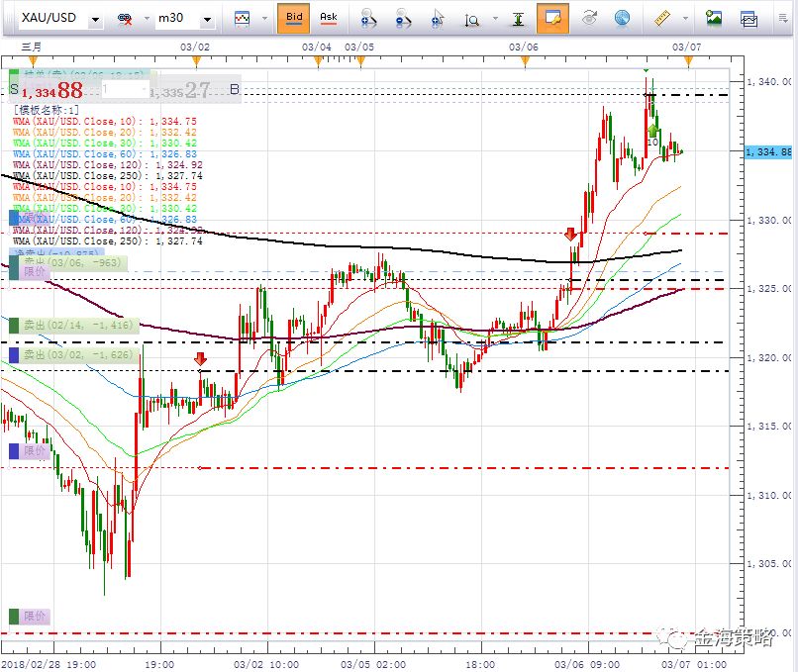Screen dimensions: 798x672
Task: Click the save chart image icon
Action: point(713,18)
